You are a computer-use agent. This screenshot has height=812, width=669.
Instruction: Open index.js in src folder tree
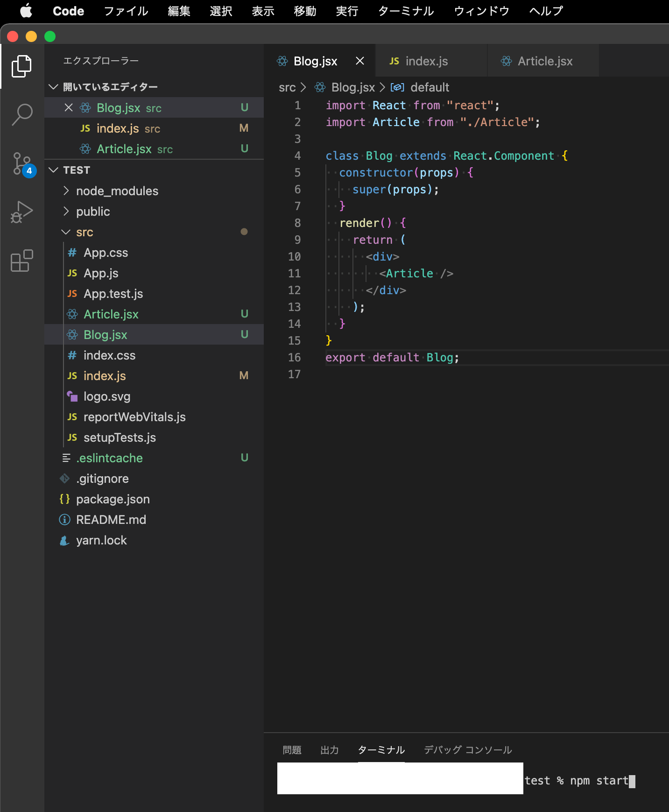point(154,376)
